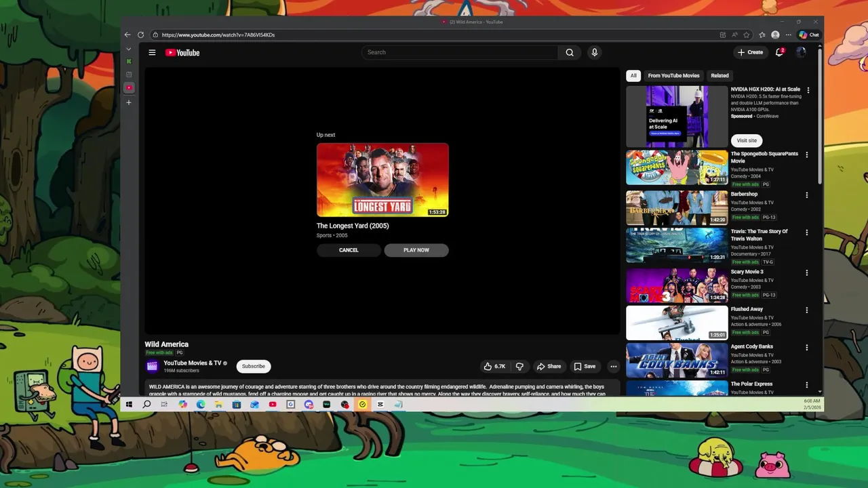Open Windows Start menu
Screen dimensions: 868x488
click(129, 405)
